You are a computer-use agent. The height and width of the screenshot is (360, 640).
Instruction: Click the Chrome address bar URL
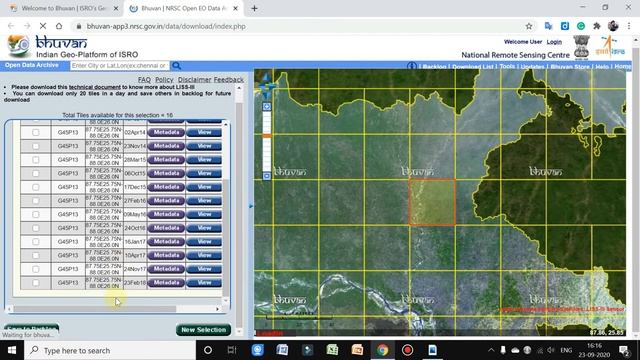click(166, 26)
